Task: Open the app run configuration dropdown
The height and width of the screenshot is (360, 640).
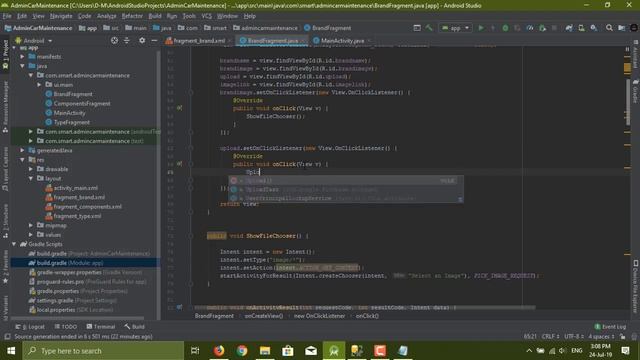Action: point(456,28)
